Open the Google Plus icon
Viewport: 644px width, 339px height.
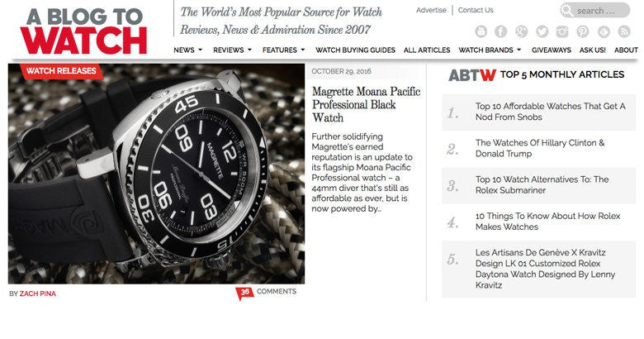(x=521, y=31)
